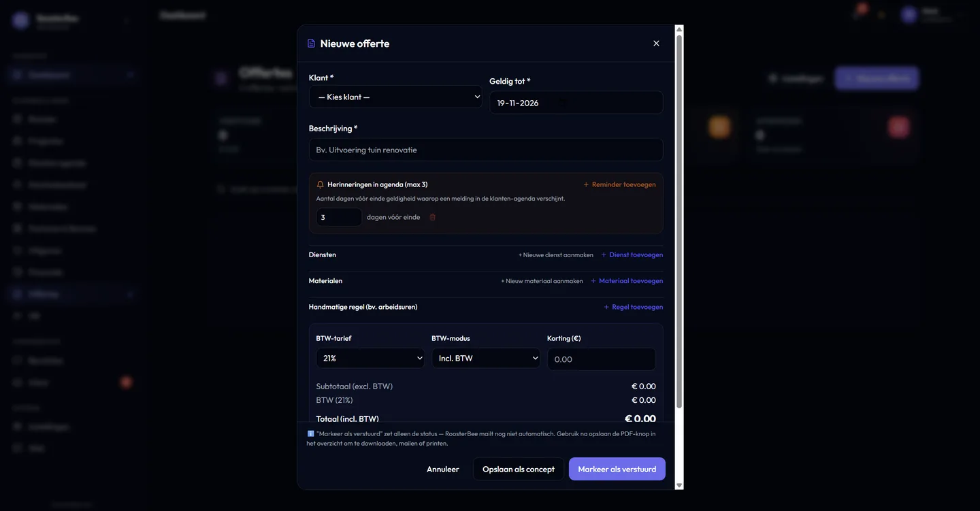This screenshot has width=980, height=511.
Task: Click the document icon beside Nieuwe offerte title
Action: pos(312,44)
